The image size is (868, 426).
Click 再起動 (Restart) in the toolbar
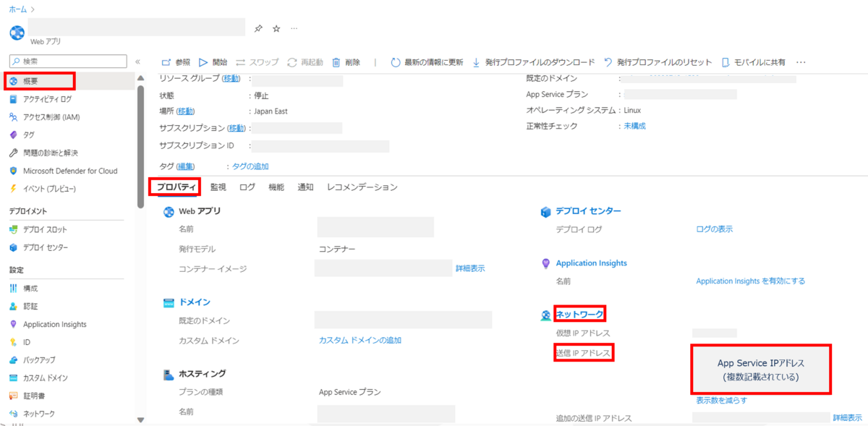point(305,62)
